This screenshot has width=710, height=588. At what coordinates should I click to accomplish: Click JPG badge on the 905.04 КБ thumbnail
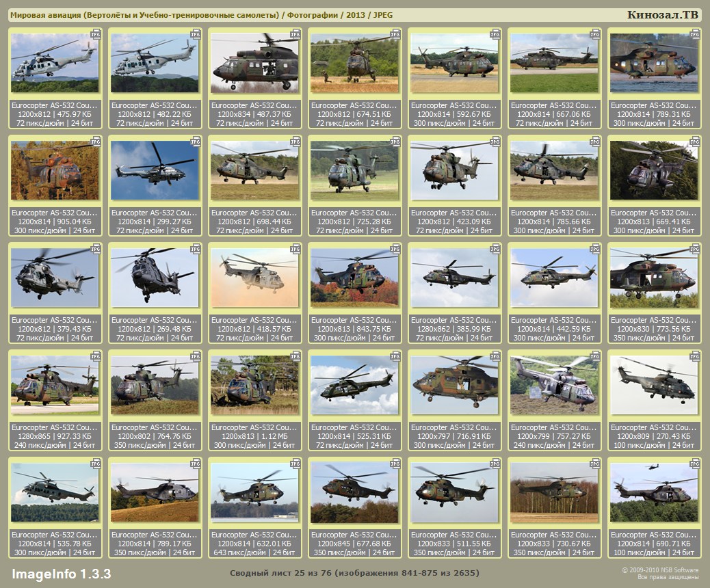pos(96,141)
